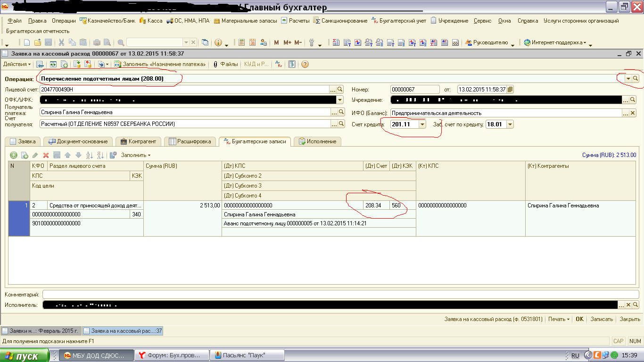Click the Windows пуск Start button
The width and height of the screenshot is (644, 362).
[x=25, y=356]
